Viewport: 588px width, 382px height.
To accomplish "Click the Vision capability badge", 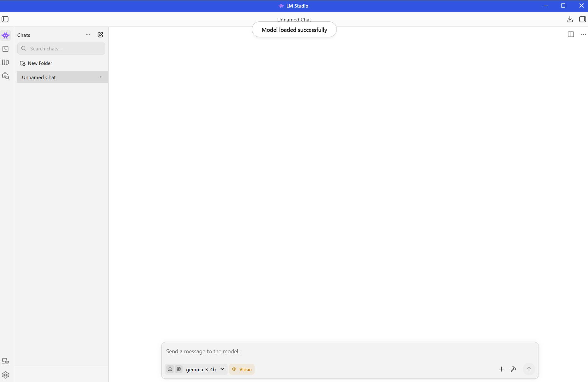I will [x=242, y=369].
